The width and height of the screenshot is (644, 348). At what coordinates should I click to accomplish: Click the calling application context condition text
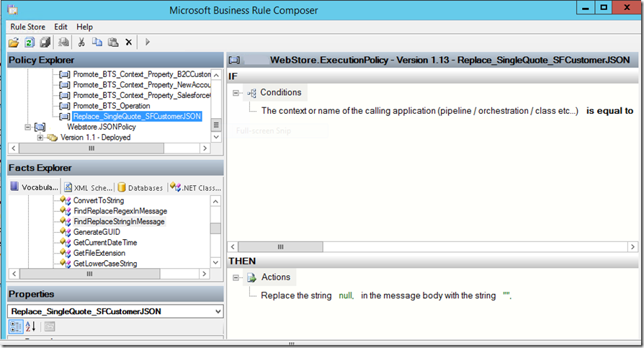tap(420, 111)
